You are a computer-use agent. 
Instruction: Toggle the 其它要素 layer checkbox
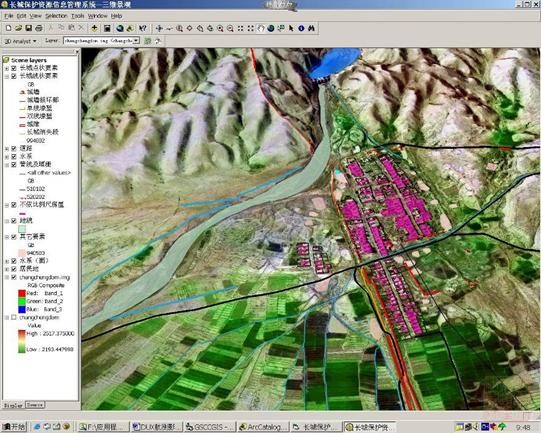(14, 237)
